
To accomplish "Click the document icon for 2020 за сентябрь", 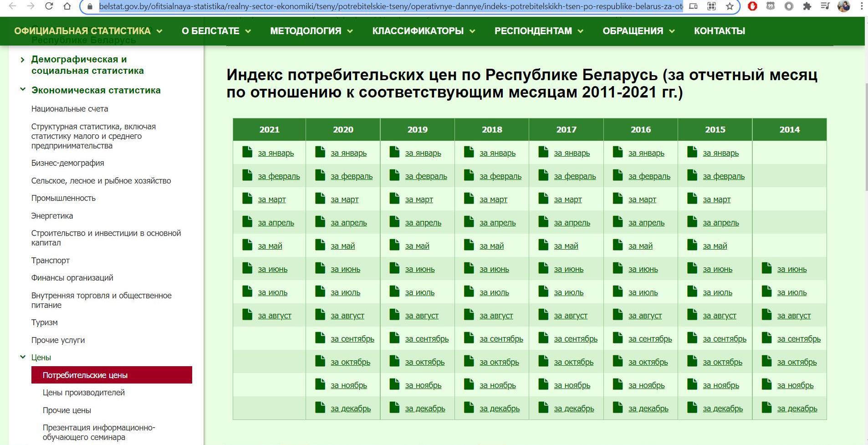I will point(320,338).
